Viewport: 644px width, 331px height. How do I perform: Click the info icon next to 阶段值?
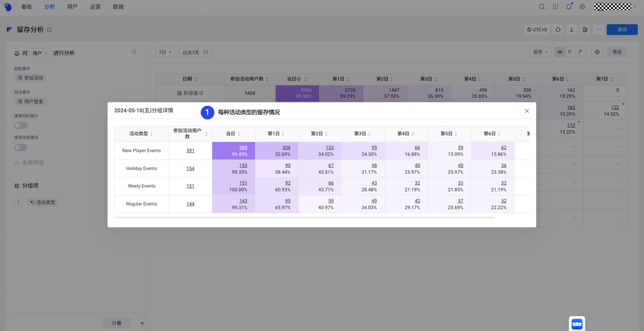(x=201, y=93)
